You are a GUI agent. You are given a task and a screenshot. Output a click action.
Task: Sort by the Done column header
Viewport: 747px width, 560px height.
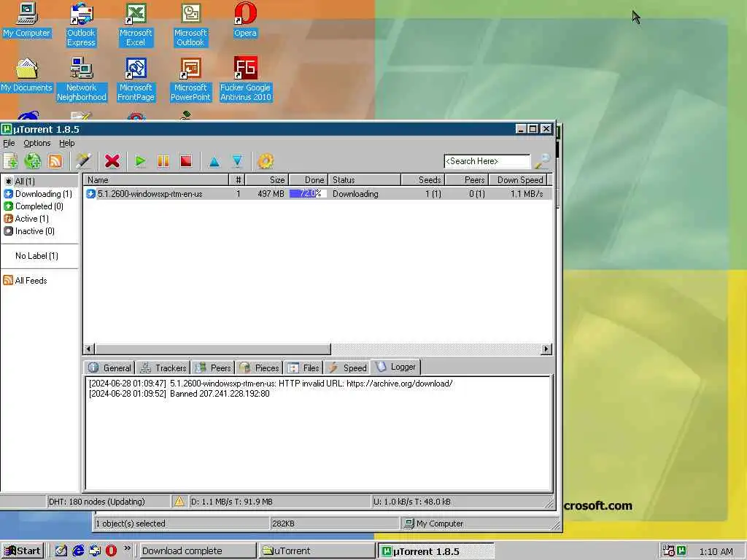pyautogui.click(x=309, y=180)
